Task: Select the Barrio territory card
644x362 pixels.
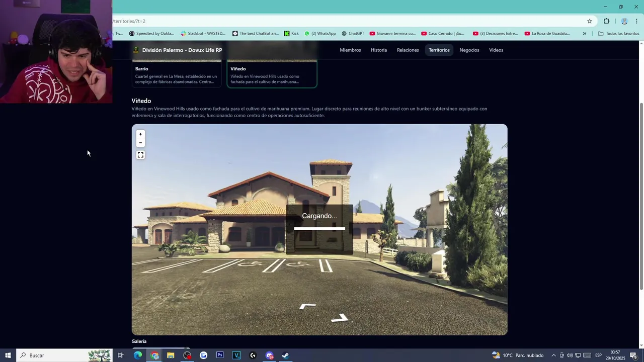Action: tap(177, 73)
